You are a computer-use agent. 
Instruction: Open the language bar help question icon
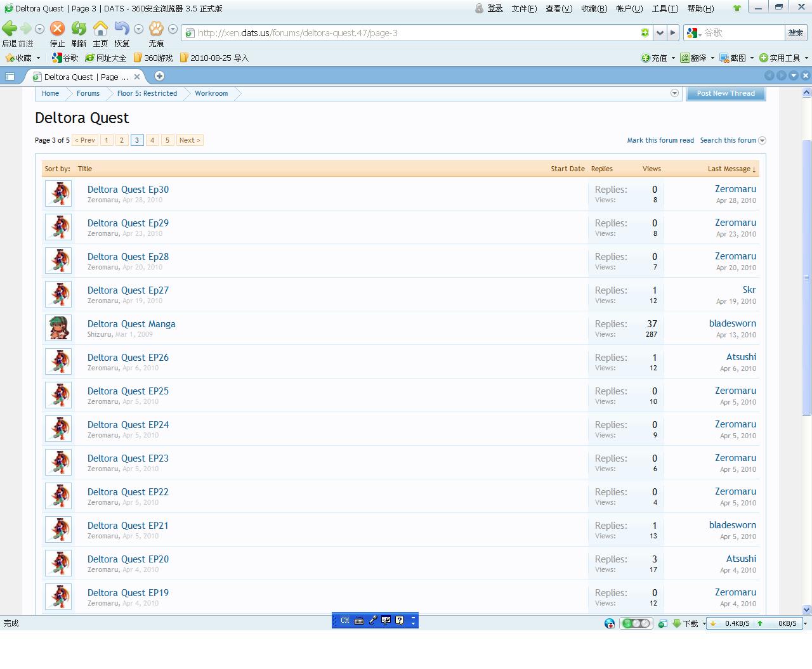(400, 621)
